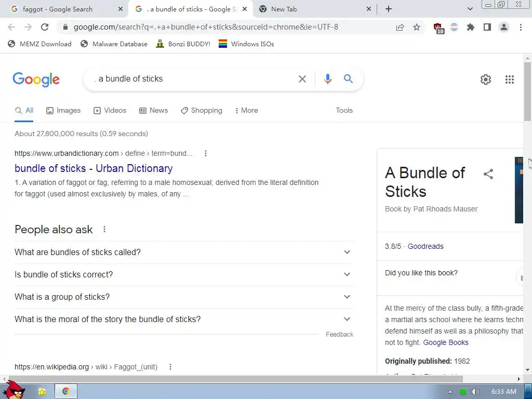Open the uBlock extension with badge 10
Image resolution: width=532 pixels, height=399 pixels.
pos(438,28)
